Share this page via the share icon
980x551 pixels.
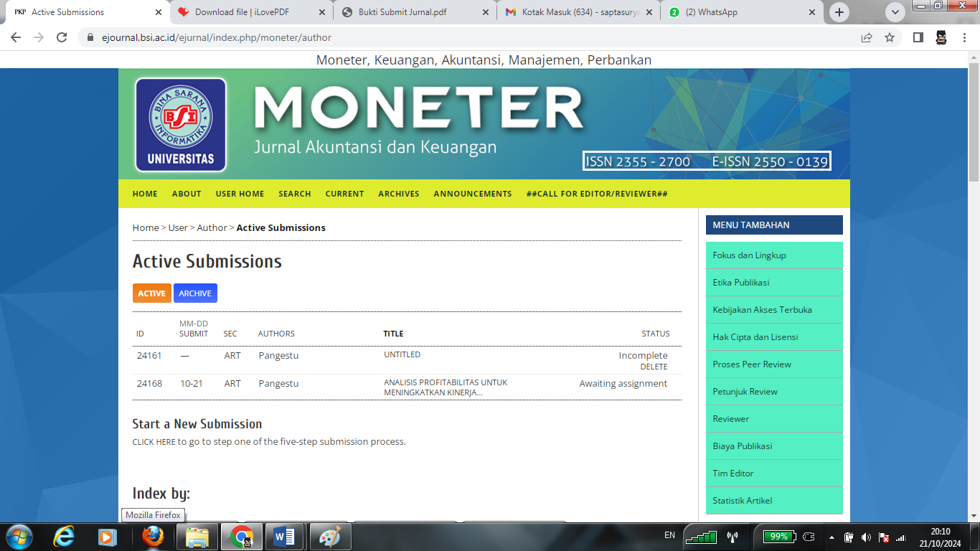867,37
